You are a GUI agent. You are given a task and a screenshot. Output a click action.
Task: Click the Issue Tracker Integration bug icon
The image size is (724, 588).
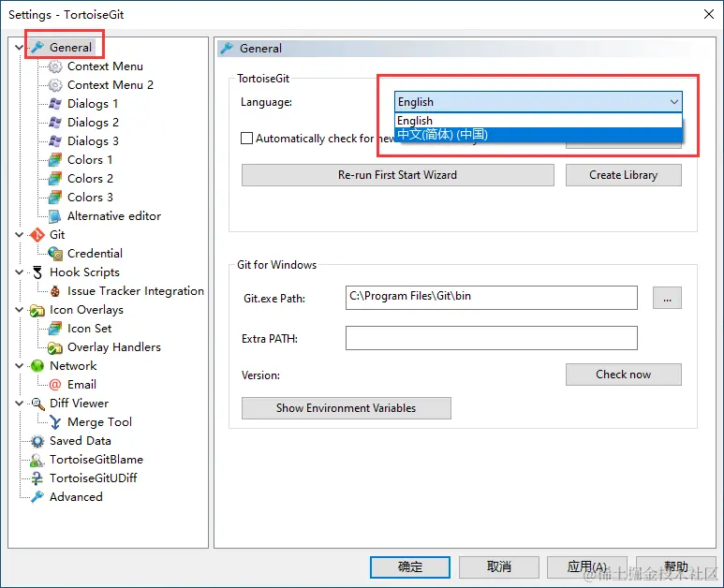click(x=55, y=291)
